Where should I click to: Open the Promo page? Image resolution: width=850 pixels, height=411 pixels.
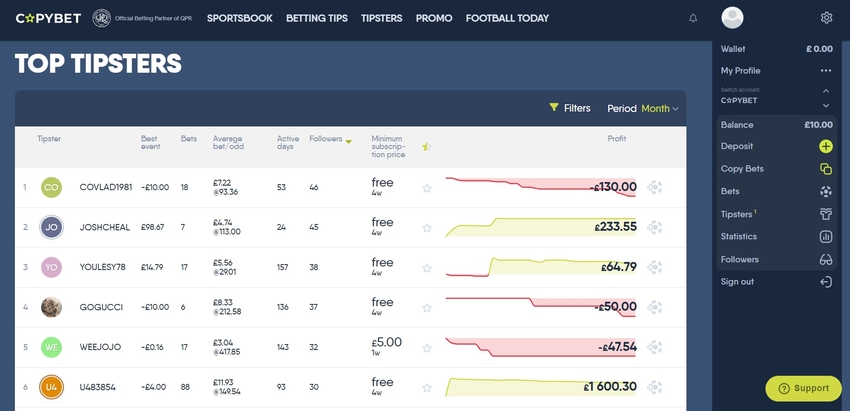coord(434,18)
